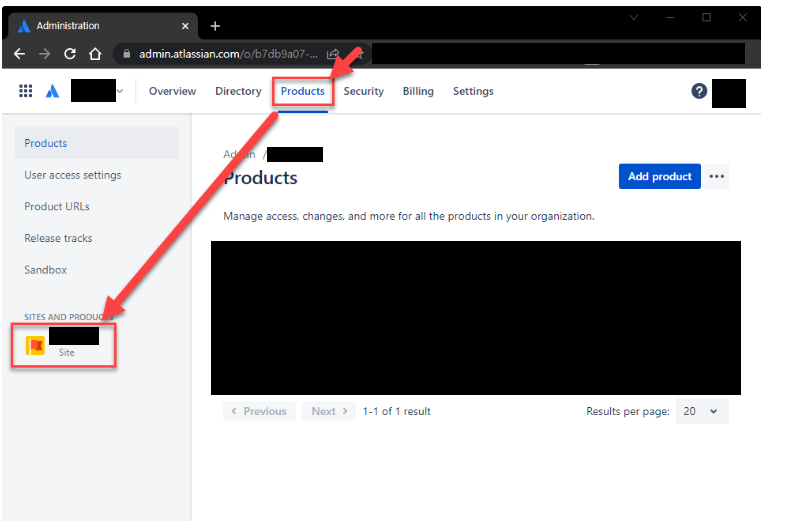Open Product URLs in sidebar
Viewport: 790px width, 521px height.
pos(57,207)
